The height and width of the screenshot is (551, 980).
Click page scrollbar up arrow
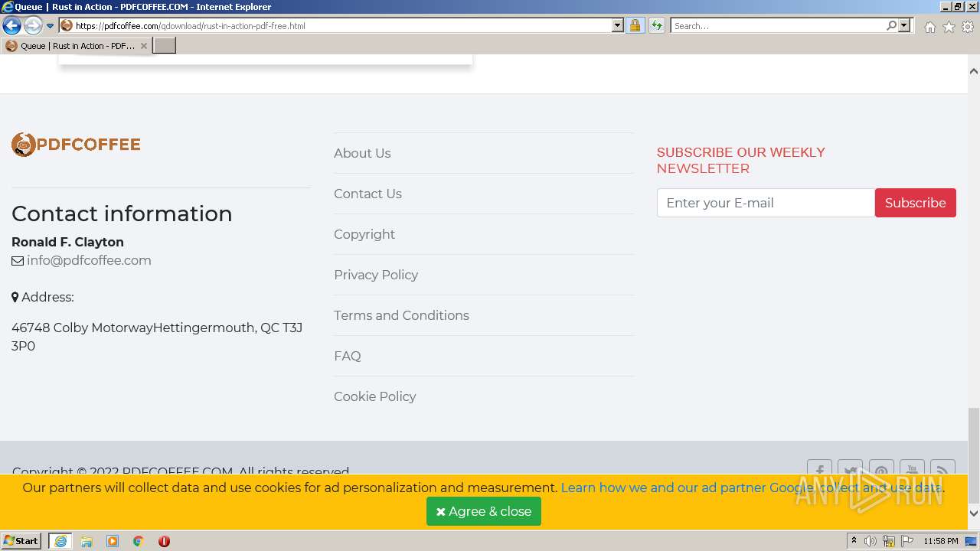(974, 71)
